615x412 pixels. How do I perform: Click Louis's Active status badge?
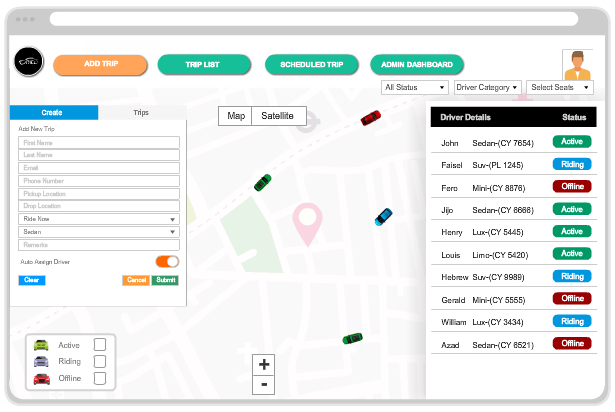tap(572, 253)
